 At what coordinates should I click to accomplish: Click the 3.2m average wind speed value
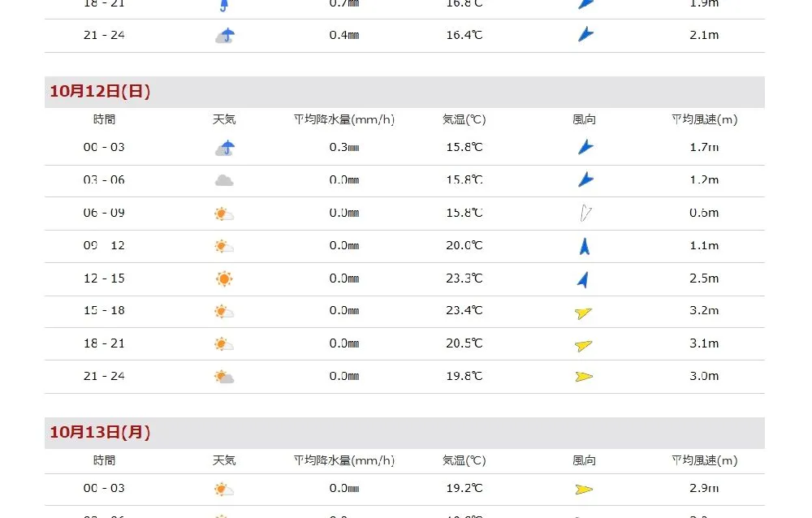[703, 311]
